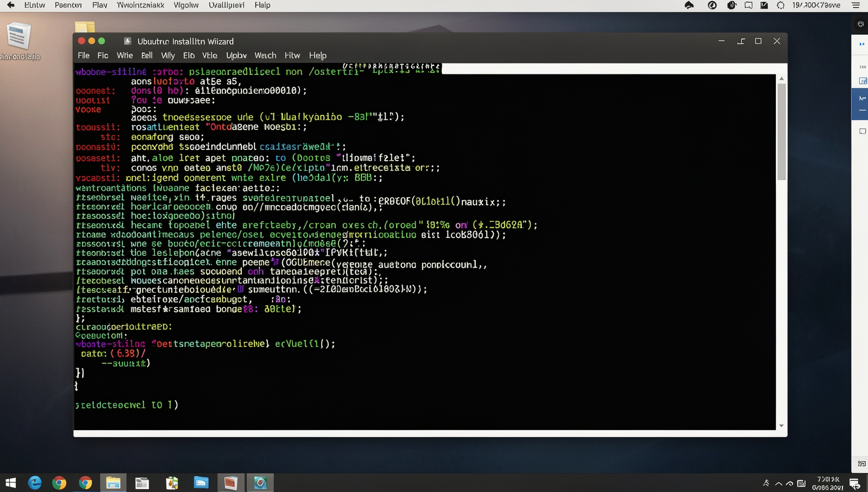This screenshot has width=868, height=492.
Task: Click the terminal scrollbar down arrow
Action: (x=782, y=426)
